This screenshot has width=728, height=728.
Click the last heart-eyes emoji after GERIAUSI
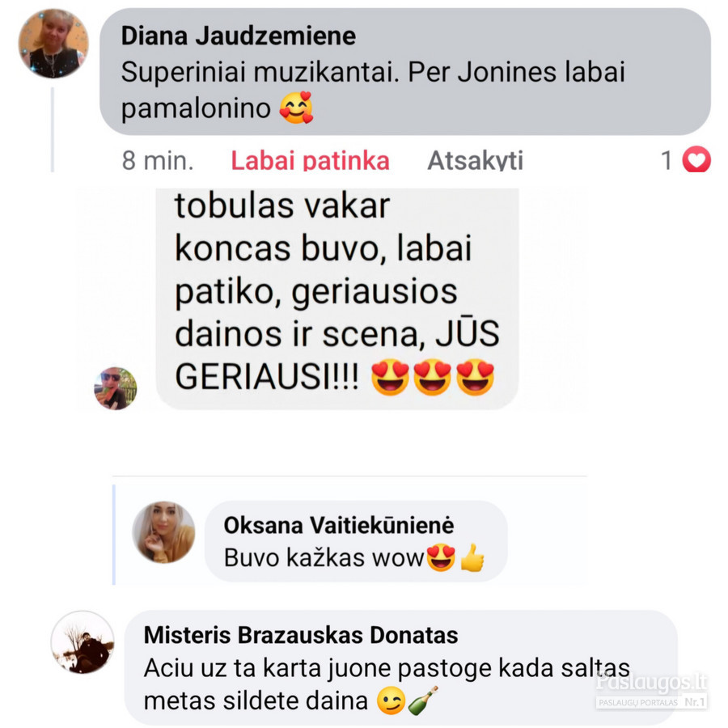[x=476, y=377]
